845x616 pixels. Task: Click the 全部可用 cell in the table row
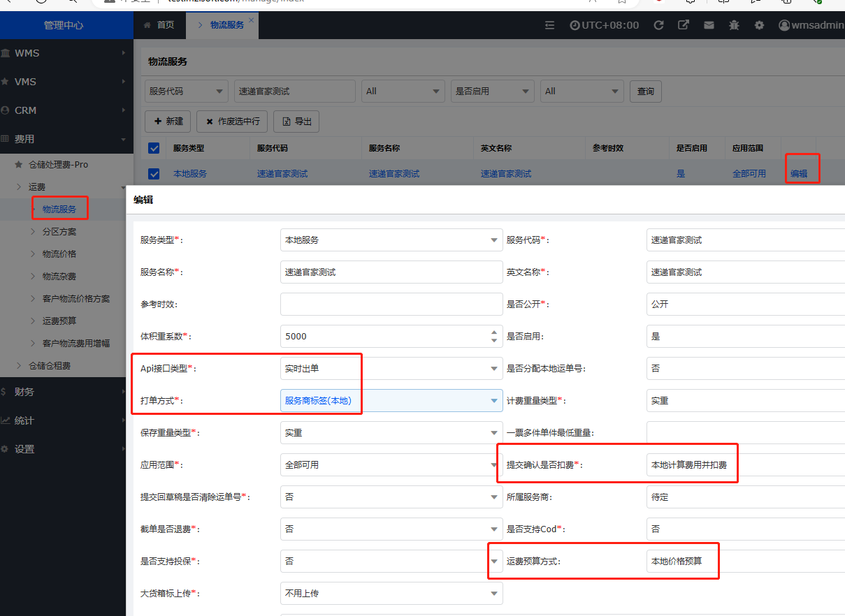pos(749,173)
